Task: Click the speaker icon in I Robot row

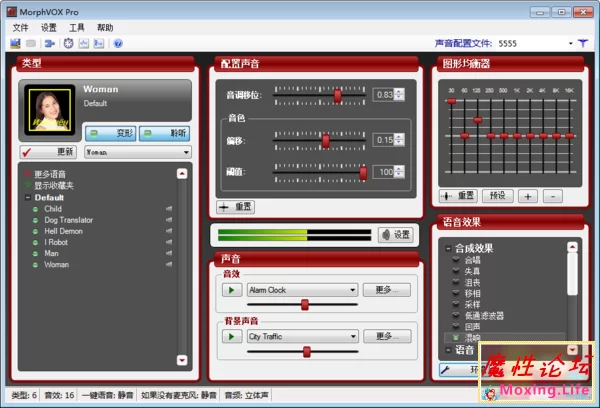Action: (169, 242)
